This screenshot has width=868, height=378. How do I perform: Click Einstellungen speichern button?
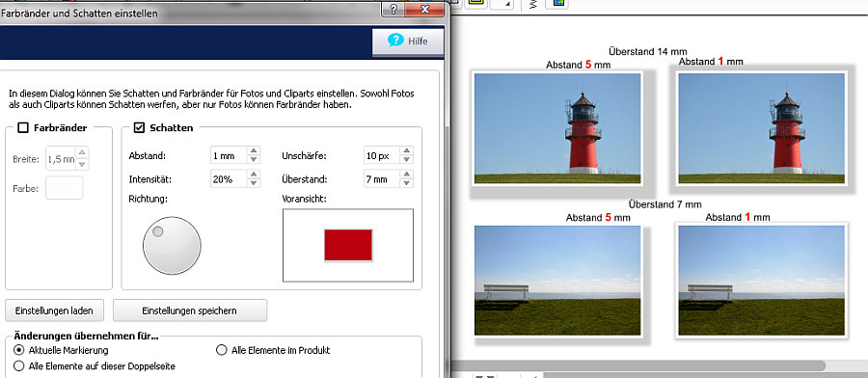[x=190, y=310]
